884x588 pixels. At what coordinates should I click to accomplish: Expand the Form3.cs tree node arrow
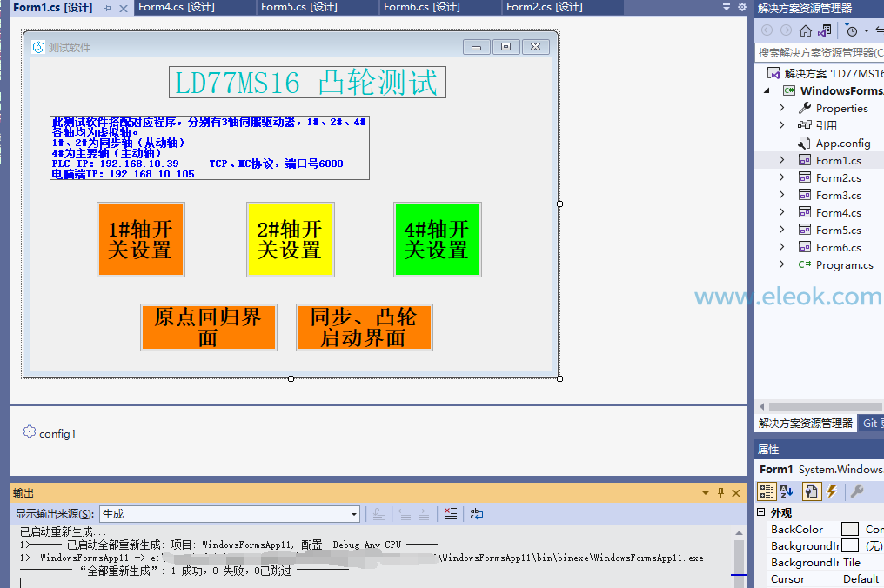click(x=781, y=195)
